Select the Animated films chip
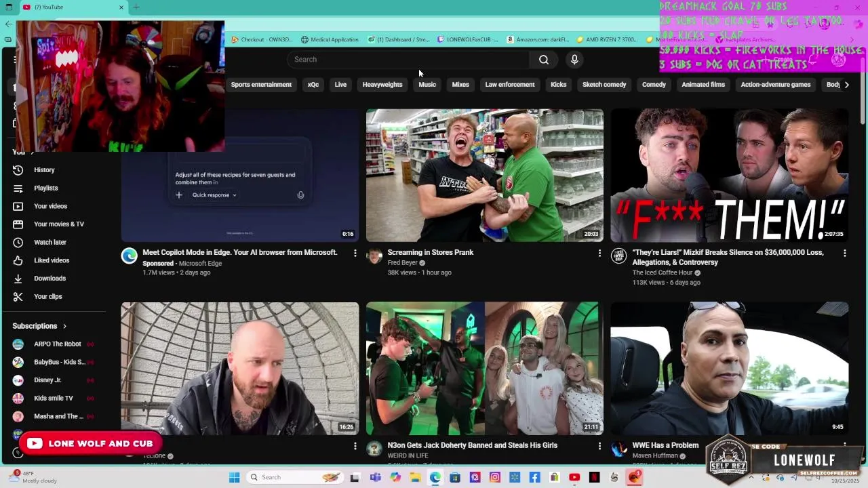 703,85
